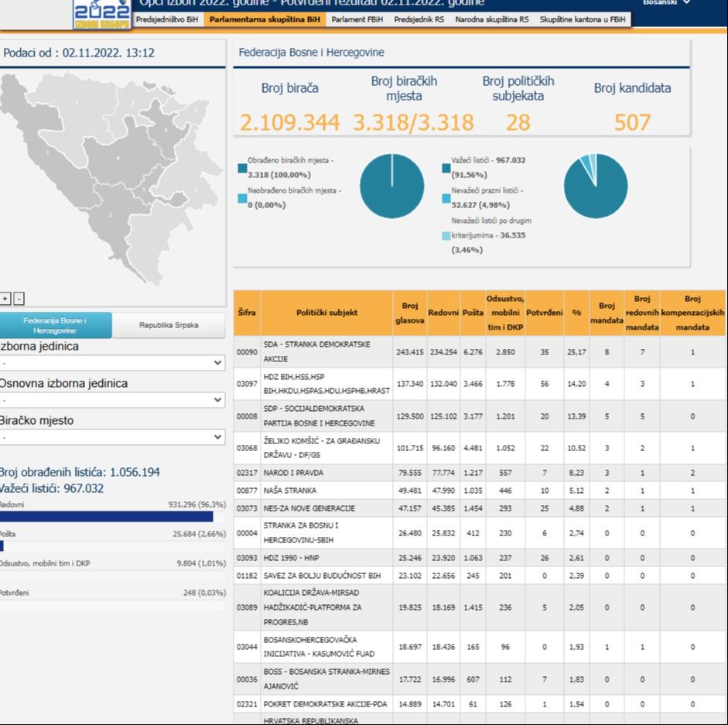The image size is (728, 725).
Task: Select Federacija Bosne i Hercegovine toggle
Action: pos(56,325)
